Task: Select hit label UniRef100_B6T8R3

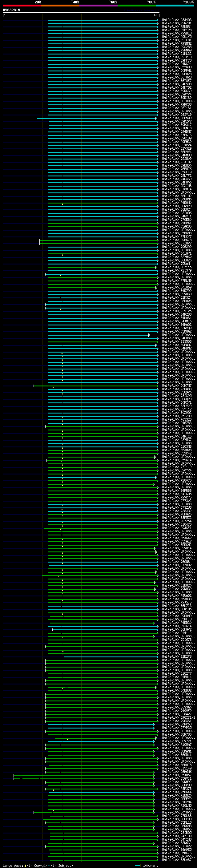Action: (x=177, y=78)
